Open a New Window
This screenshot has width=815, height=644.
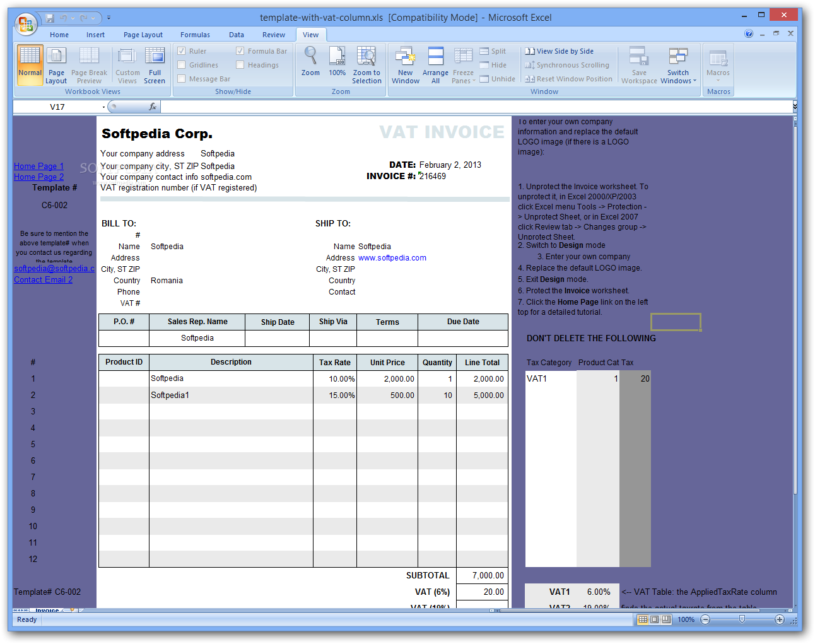tap(405, 65)
